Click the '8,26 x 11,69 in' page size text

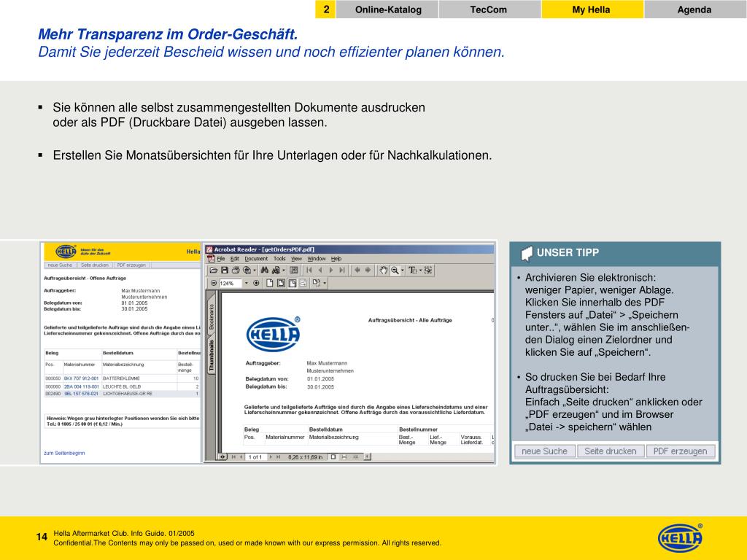tap(306, 457)
